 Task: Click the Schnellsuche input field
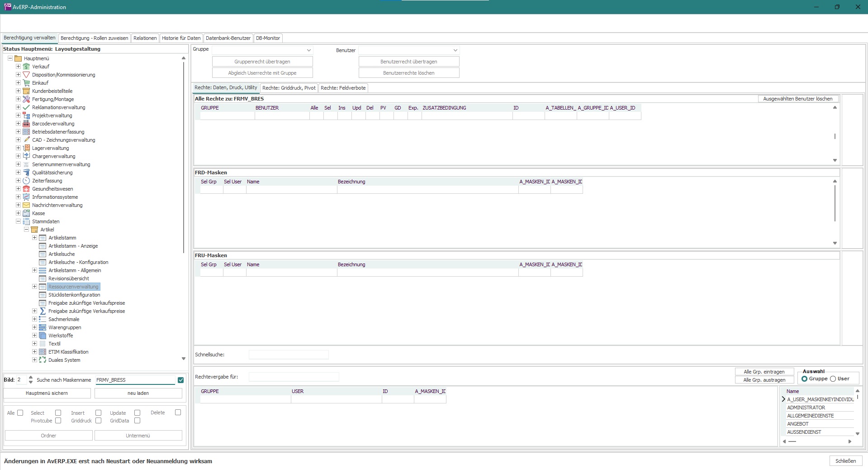(x=289, y=355)
